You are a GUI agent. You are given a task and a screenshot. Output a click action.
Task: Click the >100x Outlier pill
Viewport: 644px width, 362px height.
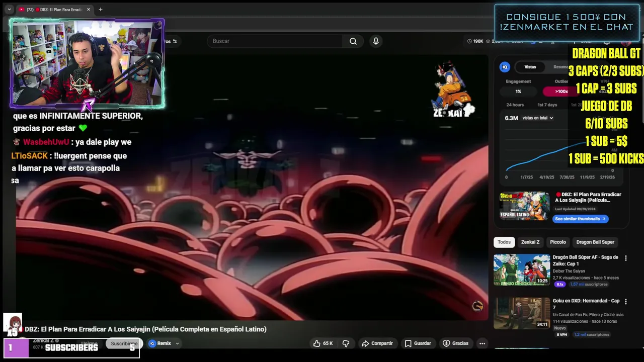(561, 92)
